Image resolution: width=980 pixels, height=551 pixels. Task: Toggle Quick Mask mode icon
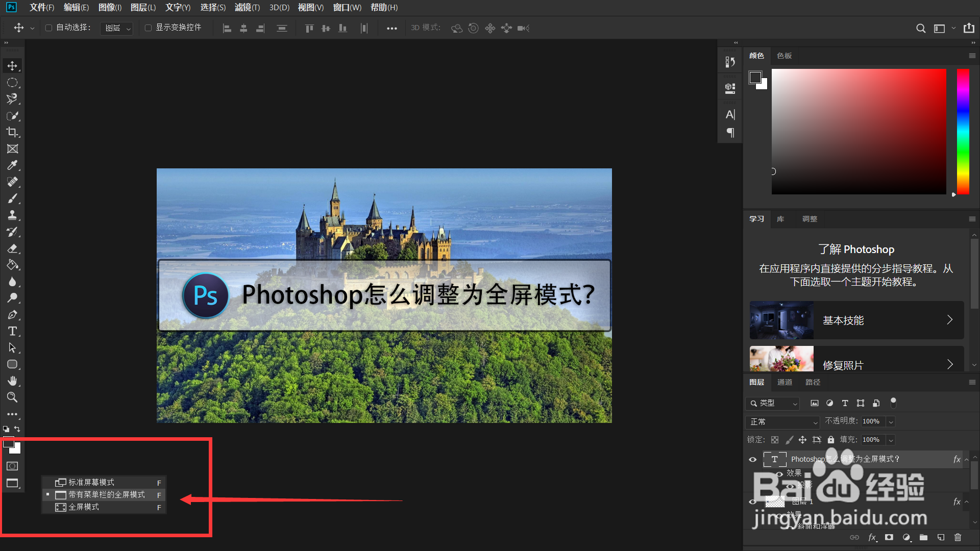(12, 466)
